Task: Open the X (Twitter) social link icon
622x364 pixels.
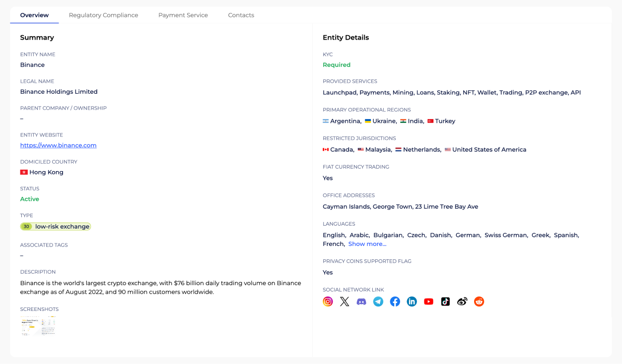Action: click(x=345, y=302)
